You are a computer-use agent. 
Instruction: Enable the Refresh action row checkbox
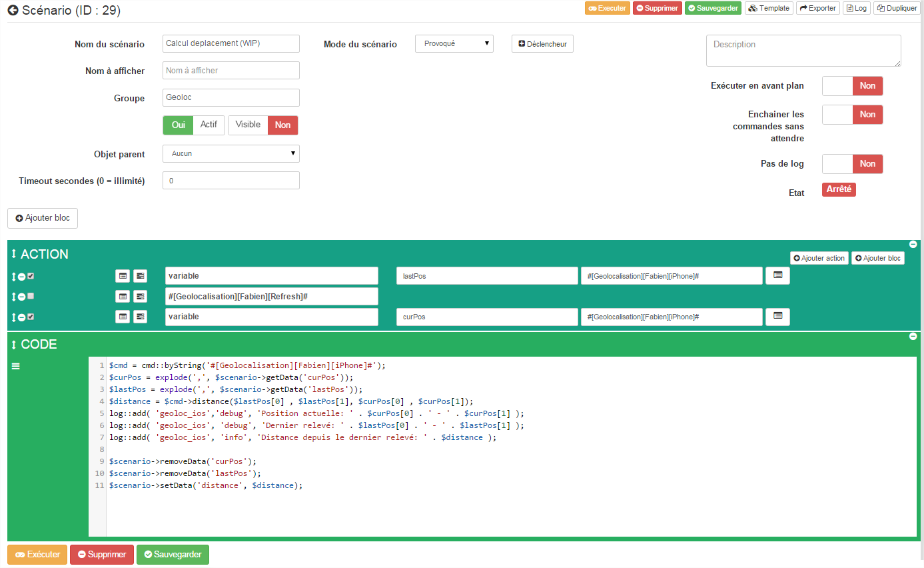click(x=31, y=297)
